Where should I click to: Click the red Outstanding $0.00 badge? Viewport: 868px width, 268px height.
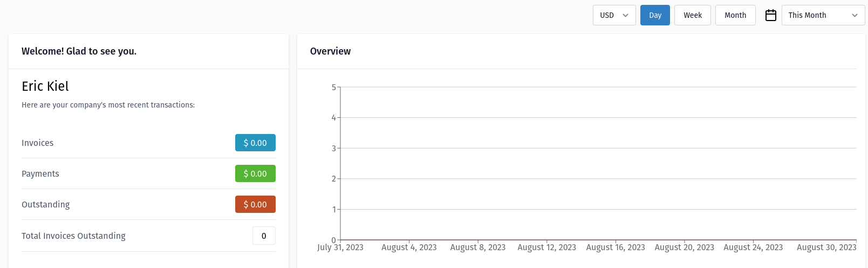[255, 204]
